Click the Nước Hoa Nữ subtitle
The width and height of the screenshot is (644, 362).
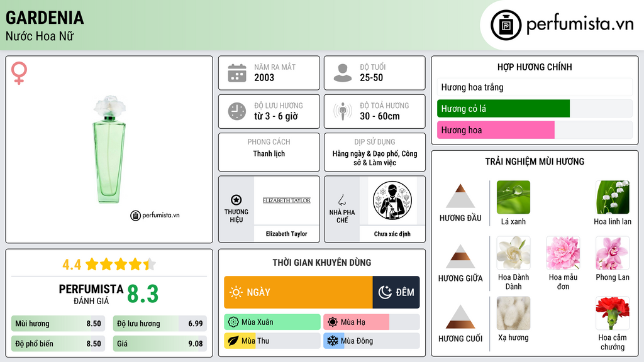click(x=40, y=36)
